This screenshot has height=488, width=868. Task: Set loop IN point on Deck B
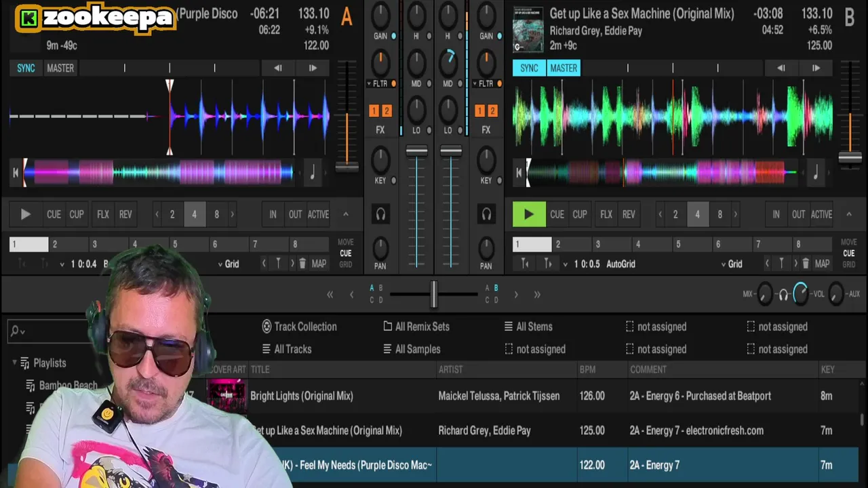click(776, 214)
